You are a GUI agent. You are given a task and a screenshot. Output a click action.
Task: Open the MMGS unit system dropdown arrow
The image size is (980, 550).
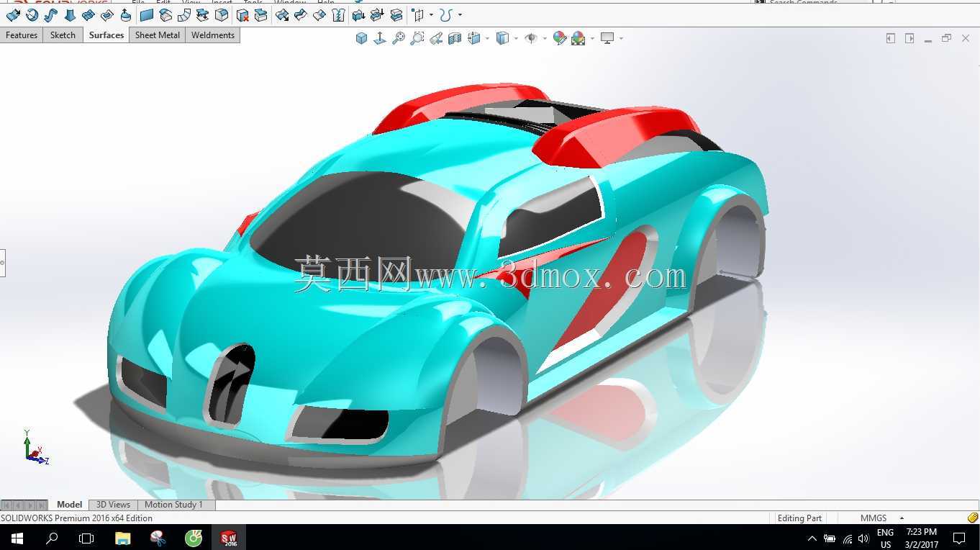click(902, 518)
